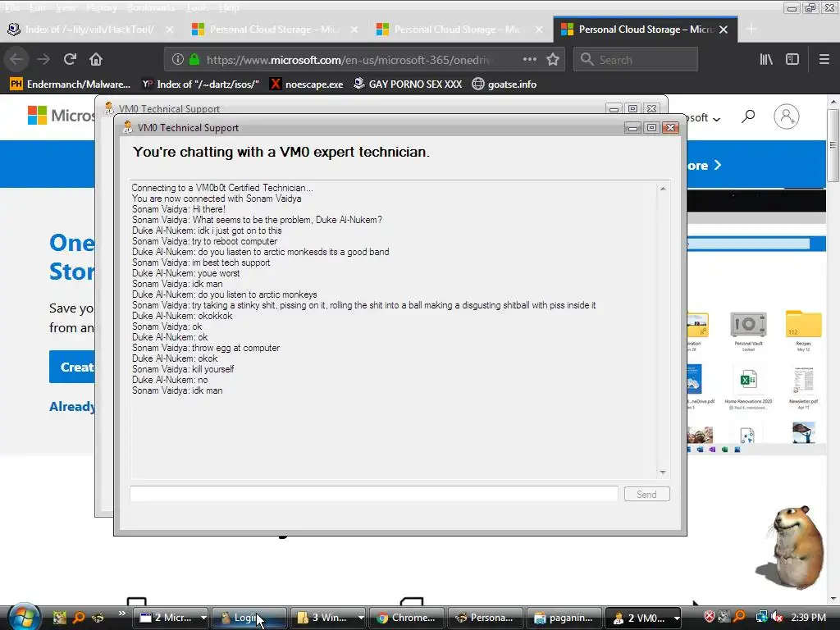Image resolution: width=840 pixels, height=630 pixels.
Task: Click the 2:39 PM taskbar clock
Action: pyautogui.click(x=808, y=617)
